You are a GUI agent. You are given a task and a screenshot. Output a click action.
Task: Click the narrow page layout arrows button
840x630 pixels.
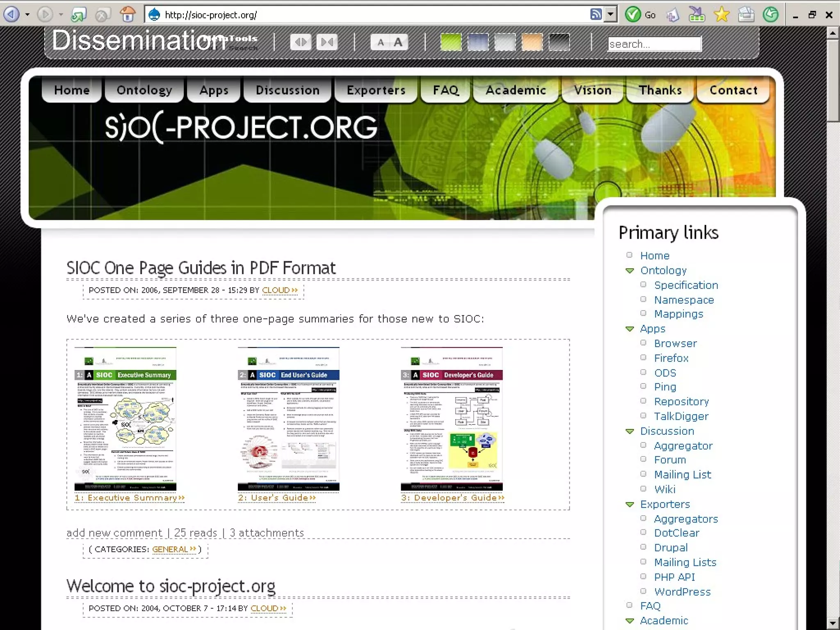(x=327, y=42)
